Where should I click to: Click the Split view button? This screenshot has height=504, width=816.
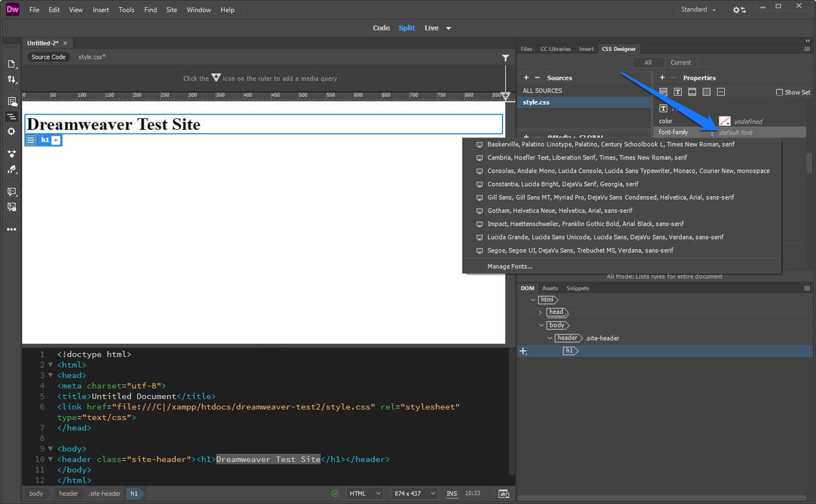pyautogui.click(x=406, y=28)
